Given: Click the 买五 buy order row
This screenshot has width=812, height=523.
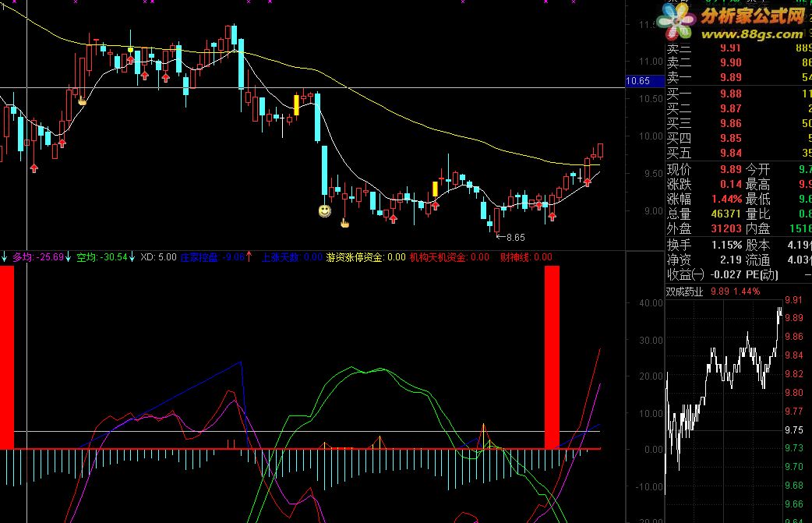Looking at the screenshot, I should (x=739, y=154).
